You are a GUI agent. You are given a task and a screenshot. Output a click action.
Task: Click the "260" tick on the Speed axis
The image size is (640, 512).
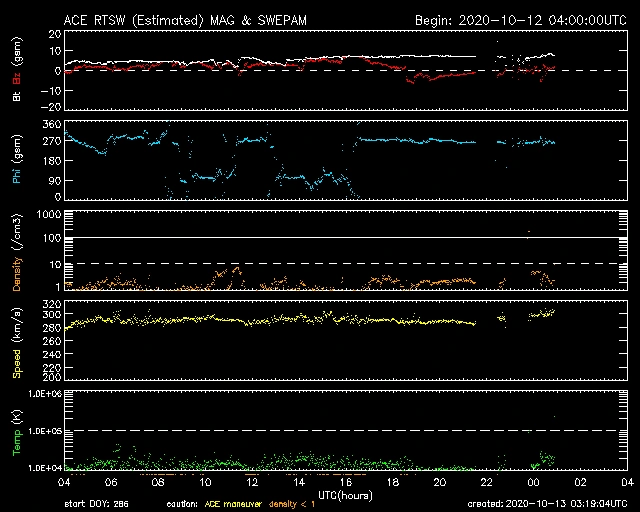click(x=52, y=341)
